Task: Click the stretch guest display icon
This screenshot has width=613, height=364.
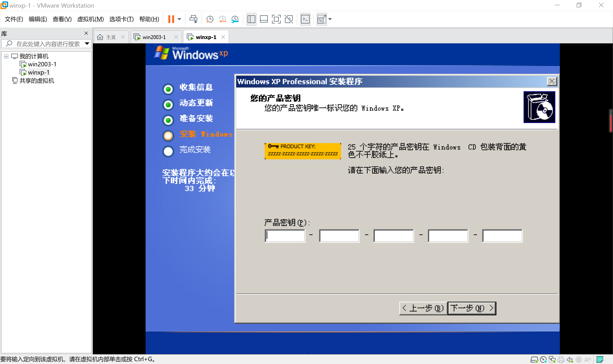Action: pyautogui.click(x=321, y=19)
